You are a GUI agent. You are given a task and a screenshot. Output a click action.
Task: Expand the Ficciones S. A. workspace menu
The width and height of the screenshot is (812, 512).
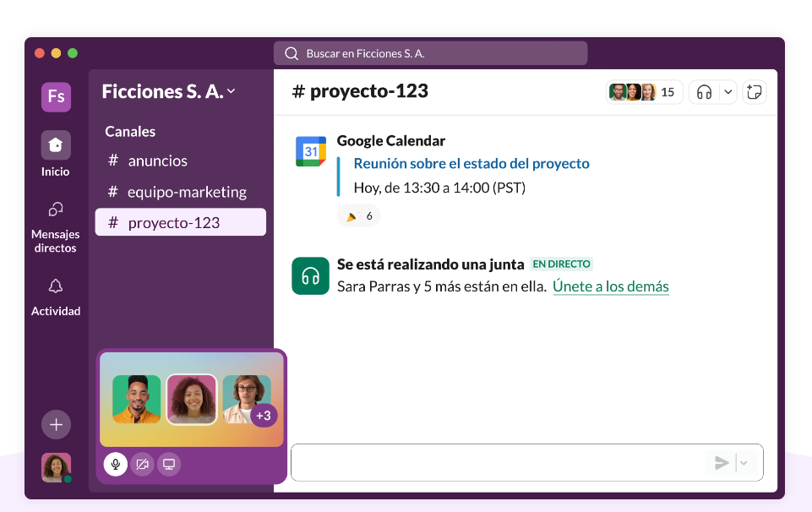169,91
